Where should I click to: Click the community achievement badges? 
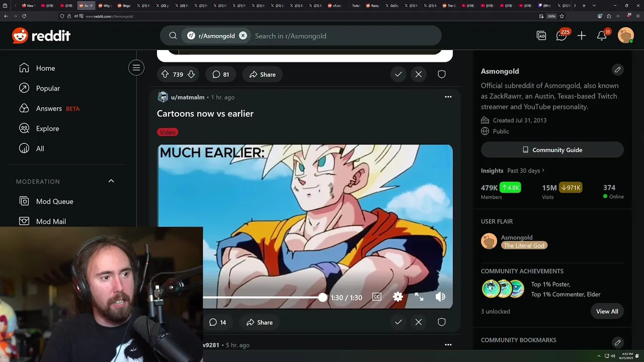tap(503, 289)
